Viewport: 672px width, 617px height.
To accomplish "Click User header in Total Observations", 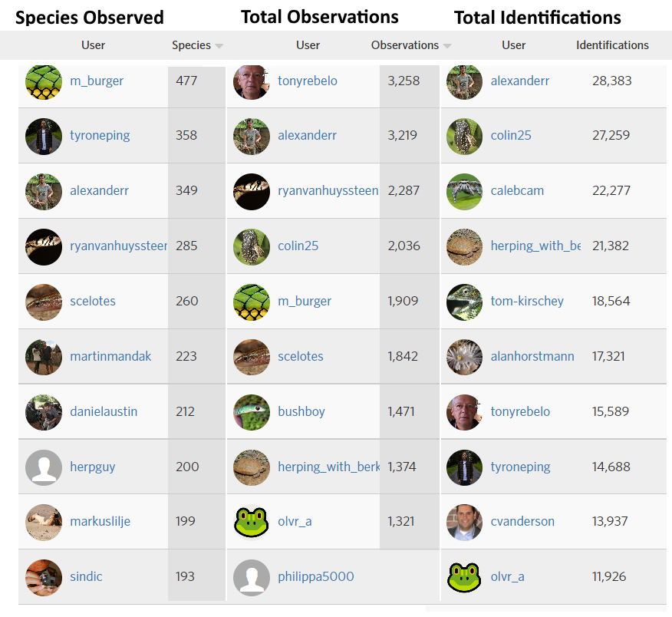I will click(308, 45).
